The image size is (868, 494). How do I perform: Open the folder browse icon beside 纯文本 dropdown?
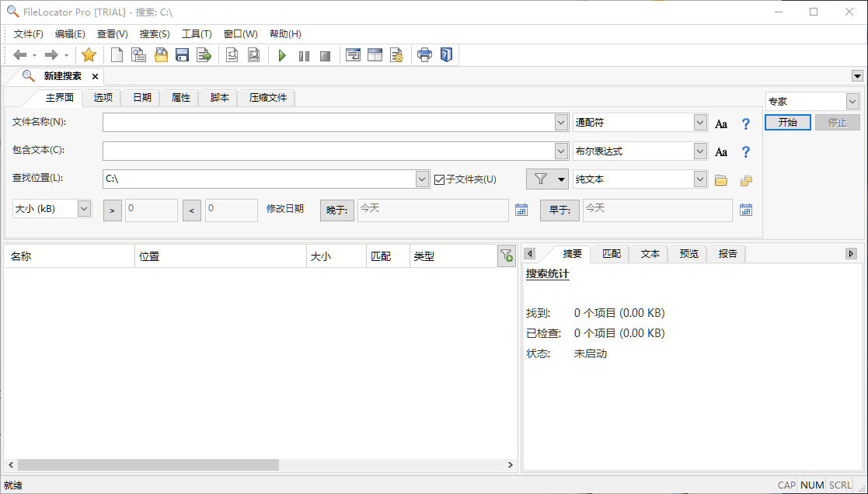coord(720,179)
